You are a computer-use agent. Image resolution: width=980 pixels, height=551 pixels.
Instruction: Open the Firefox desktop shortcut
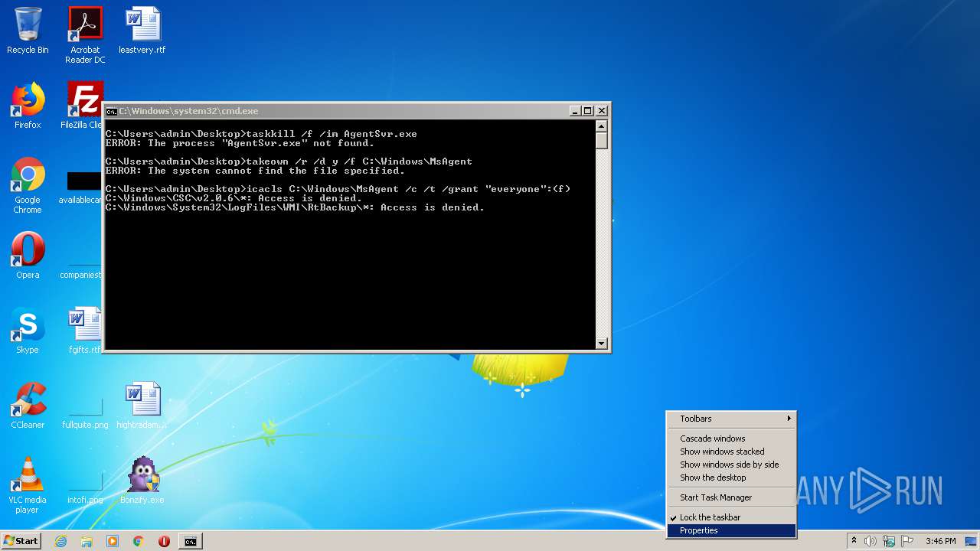(28, 106)
